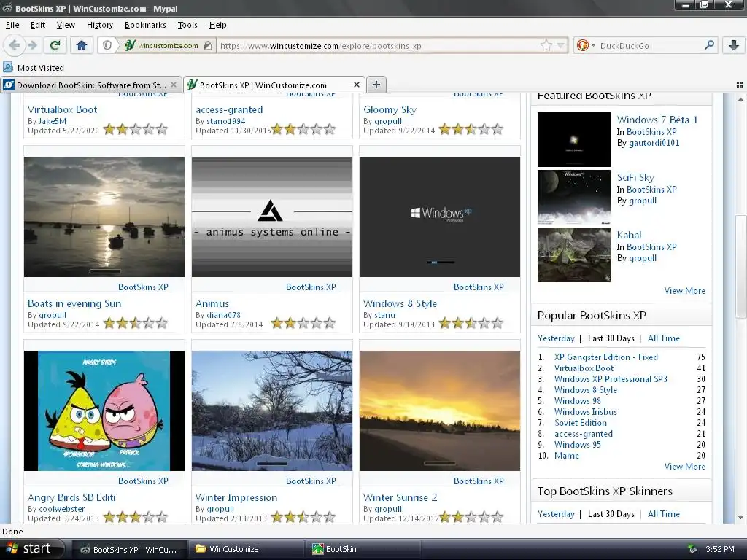Image resolution: width=747 pixels, height=560 pixels.
Task: Open Windows XP Professional SP3 link
Action: 611,378
